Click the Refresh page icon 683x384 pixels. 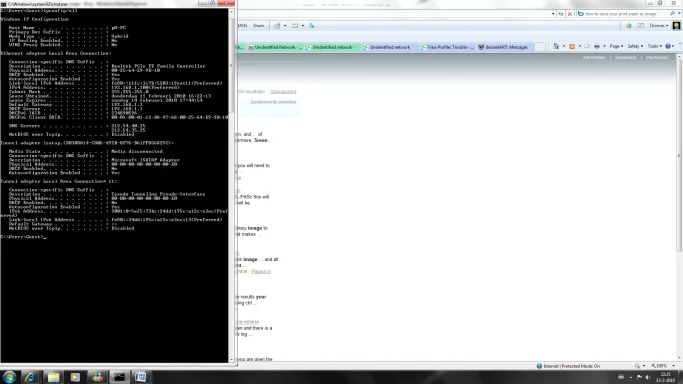[x=561, y=14]
